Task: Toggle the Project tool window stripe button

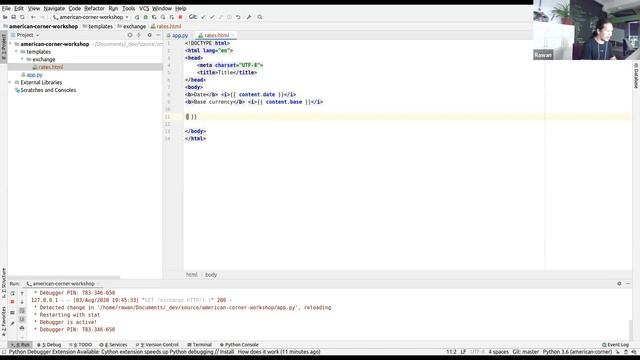Action: coord(4,47)
